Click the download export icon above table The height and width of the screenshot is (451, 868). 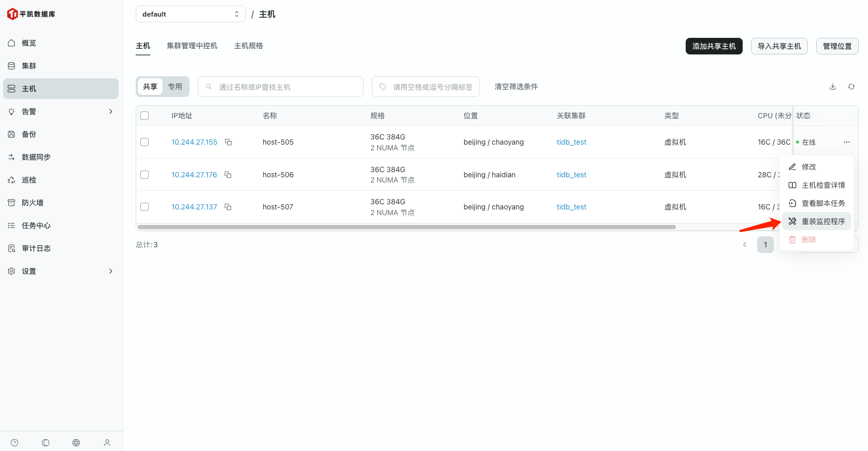[833, 87]
